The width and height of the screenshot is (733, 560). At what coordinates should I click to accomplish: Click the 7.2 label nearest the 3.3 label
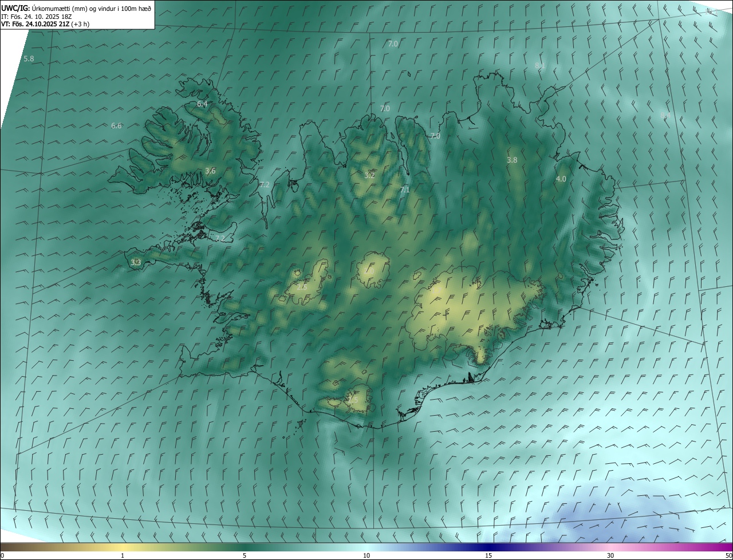[220, 238]
